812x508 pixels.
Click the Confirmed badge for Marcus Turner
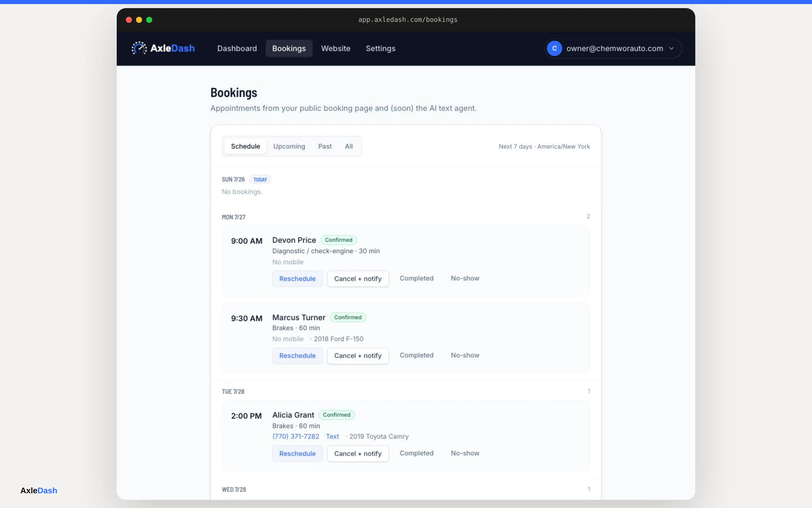point(348,317)
